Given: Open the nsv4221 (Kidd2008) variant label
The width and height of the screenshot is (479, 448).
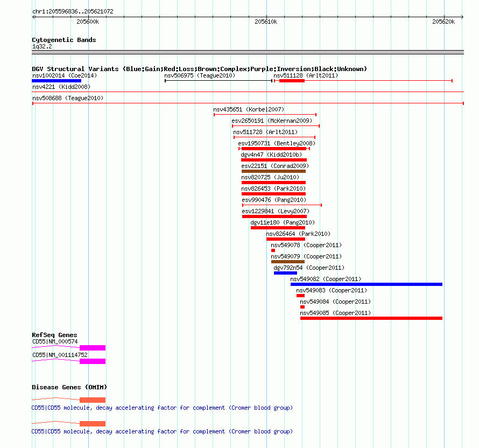Looking at the screenshot, I should coord(61,87).
